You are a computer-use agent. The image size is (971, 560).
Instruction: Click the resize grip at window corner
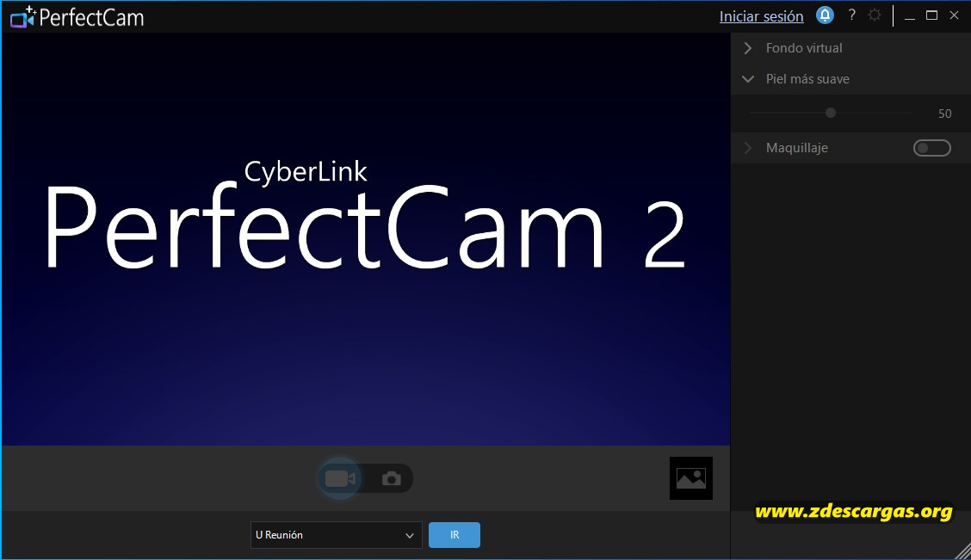pos(963,552)
